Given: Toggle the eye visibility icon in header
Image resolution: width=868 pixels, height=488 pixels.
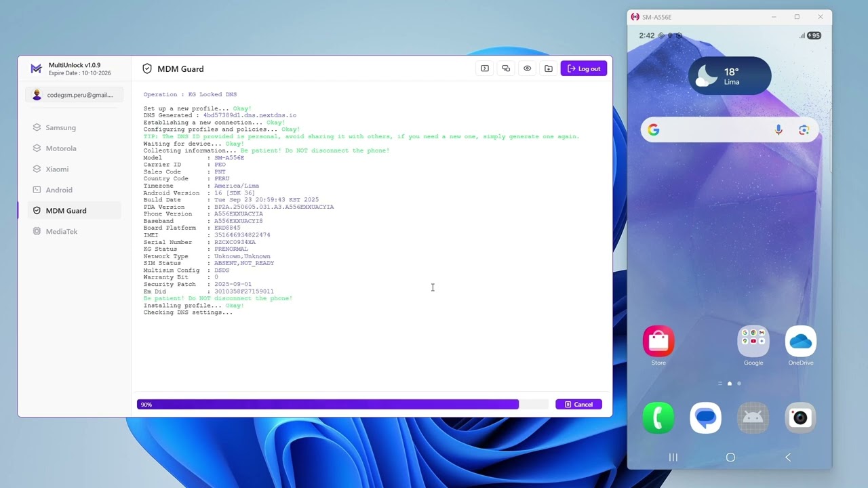Looking at the screenshot, I should pyautogui.click(x=527, y=68).
